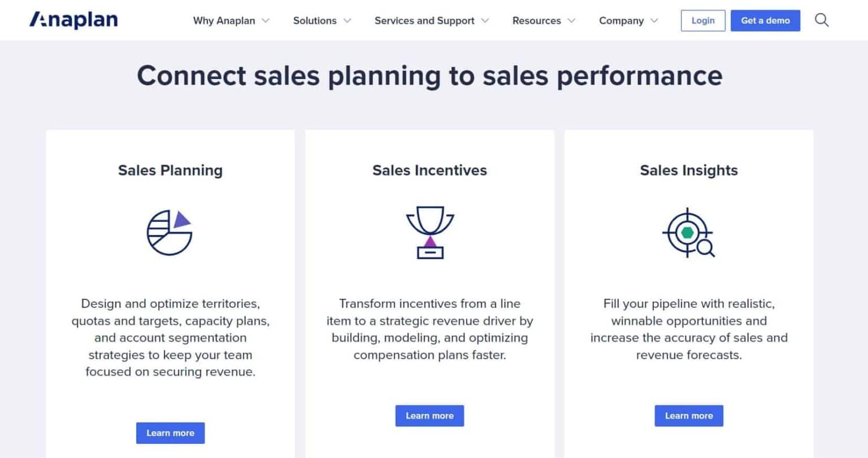Click the trophy Sales Incentives icon

click(x=429, y=232)
